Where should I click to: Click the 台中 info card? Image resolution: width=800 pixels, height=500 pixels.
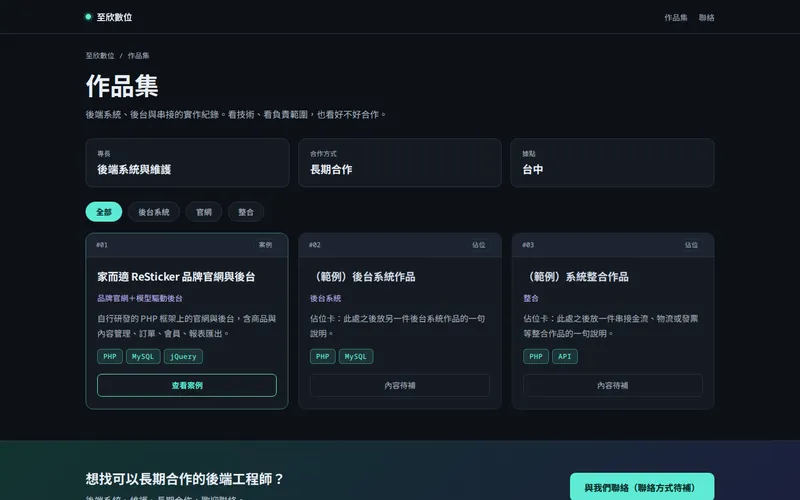(x=612, y=163)
